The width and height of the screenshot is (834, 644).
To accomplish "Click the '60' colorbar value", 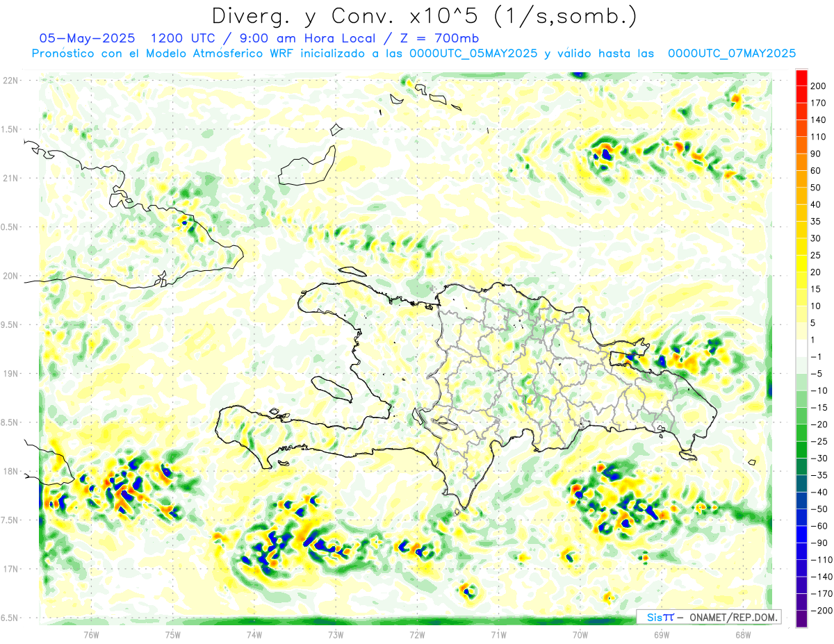I will 816,171.
